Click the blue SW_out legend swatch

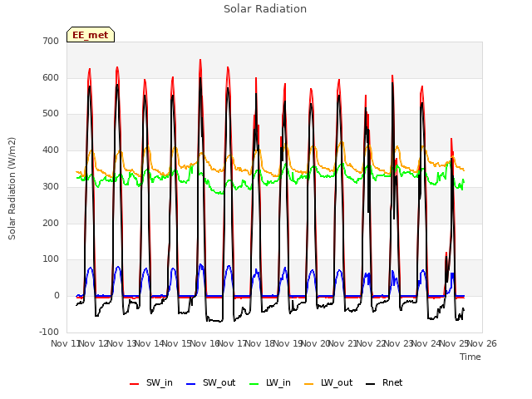191,384
